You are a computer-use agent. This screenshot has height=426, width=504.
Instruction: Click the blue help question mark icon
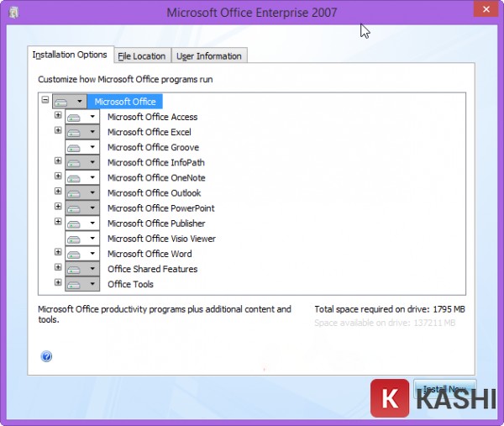(x=46, y=356)
